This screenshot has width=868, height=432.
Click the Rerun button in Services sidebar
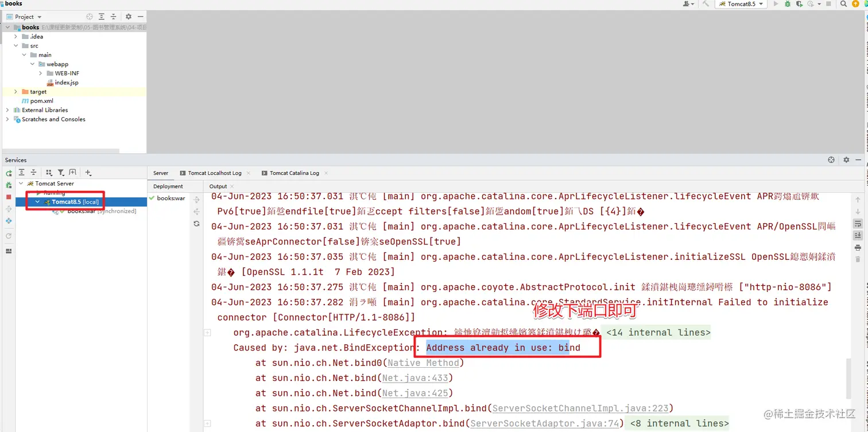pyautogui.click(x=9, y=173)
